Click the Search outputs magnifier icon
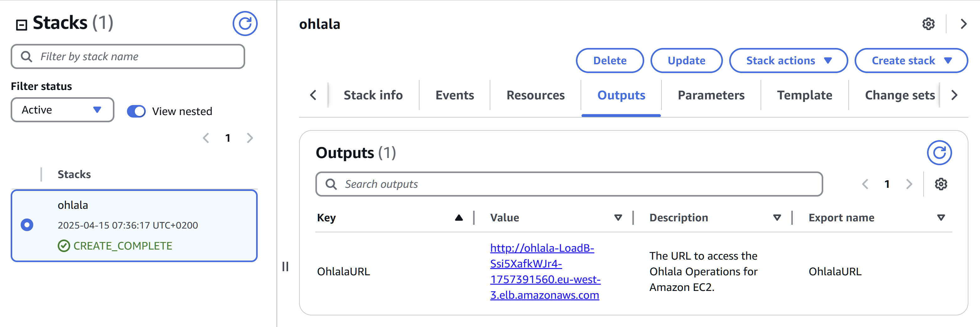 click(331, 184)
